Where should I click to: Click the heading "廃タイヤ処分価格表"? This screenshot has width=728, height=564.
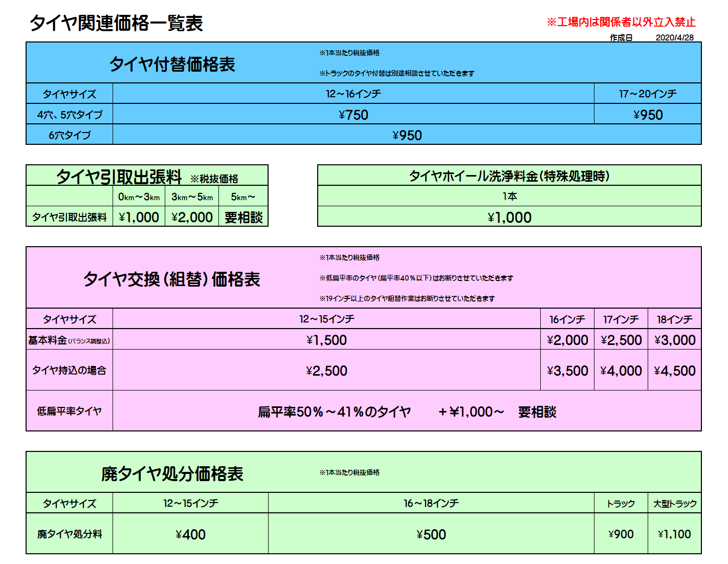click(x=172, y=473)
